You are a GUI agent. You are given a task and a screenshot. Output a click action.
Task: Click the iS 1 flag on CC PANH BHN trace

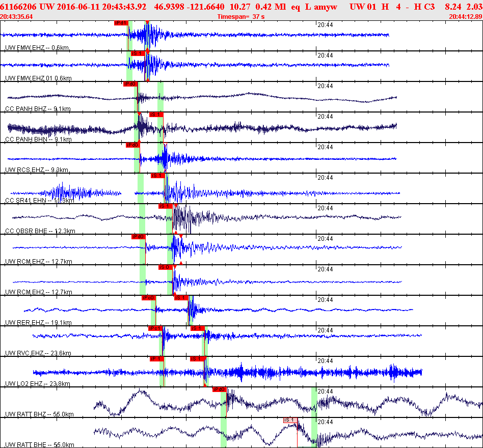[156, 115]
